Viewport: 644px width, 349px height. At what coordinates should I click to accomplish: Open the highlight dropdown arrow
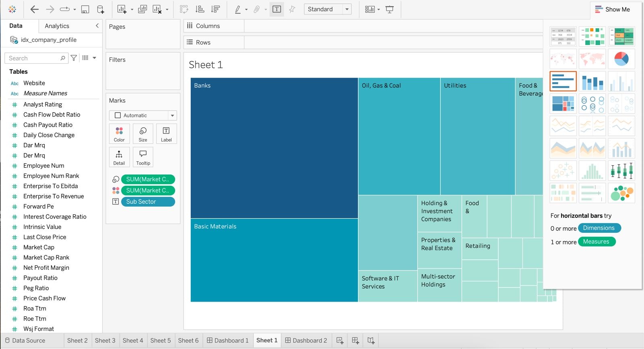pos(246,9)
